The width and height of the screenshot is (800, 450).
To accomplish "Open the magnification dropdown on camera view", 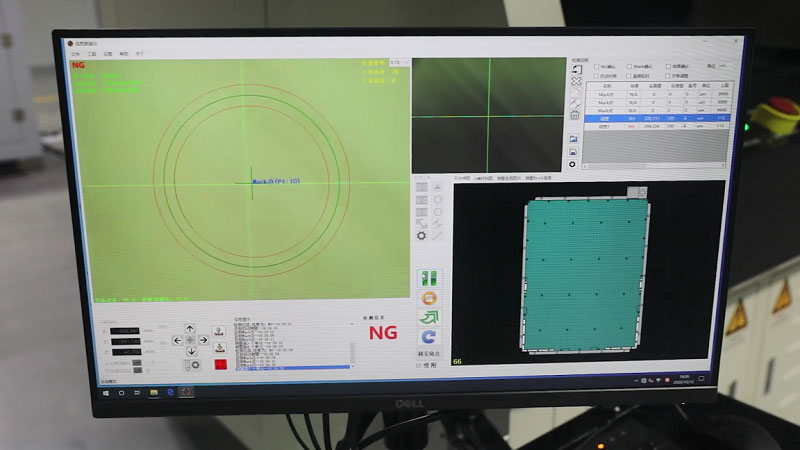I will [x=399, y=61].
